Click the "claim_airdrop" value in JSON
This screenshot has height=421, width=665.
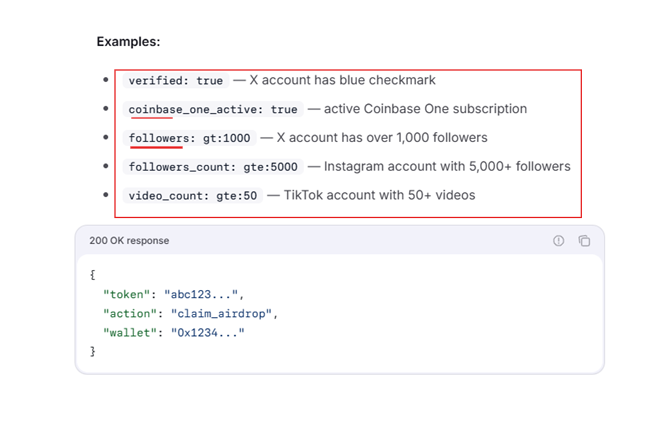221,313
